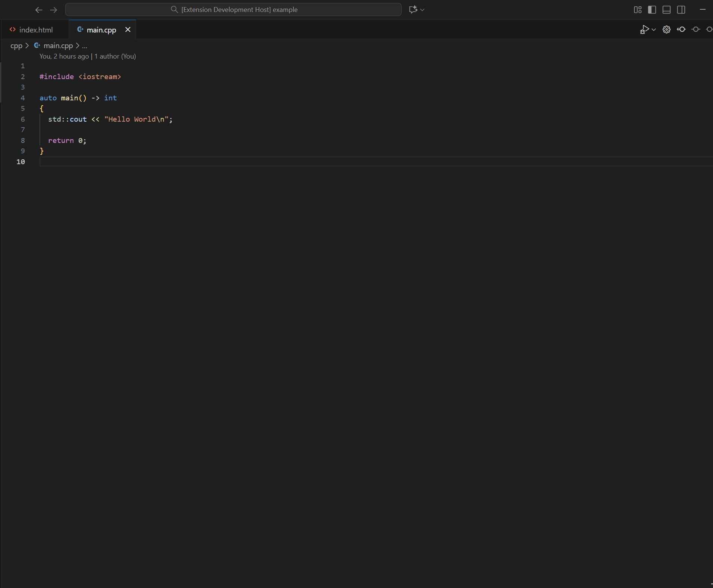Expand the breadcrumb ellipsis symbol
The height and width of the screenshot is (588, 713).
click(x=85, y=46)
